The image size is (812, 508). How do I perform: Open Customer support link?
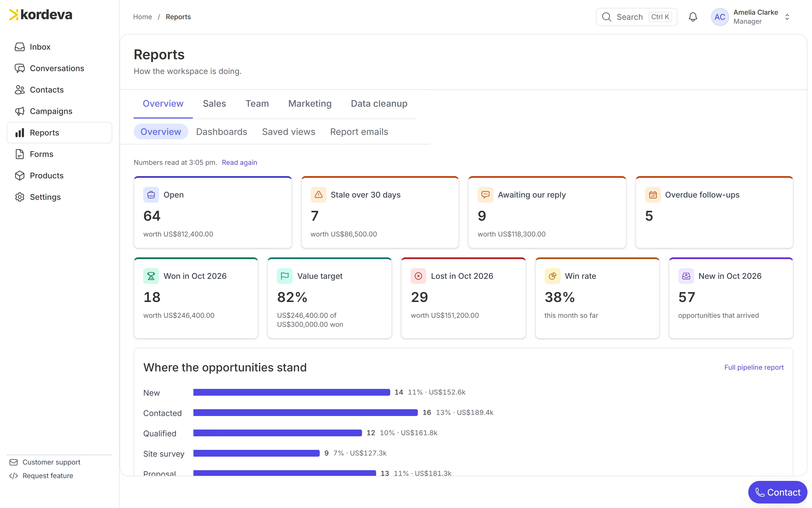(51, 462)
